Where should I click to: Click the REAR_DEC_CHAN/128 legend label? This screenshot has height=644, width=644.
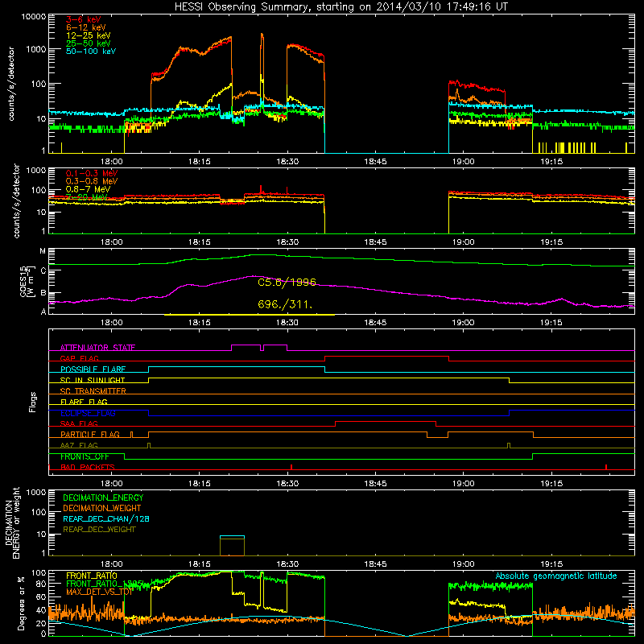[106, 518]
